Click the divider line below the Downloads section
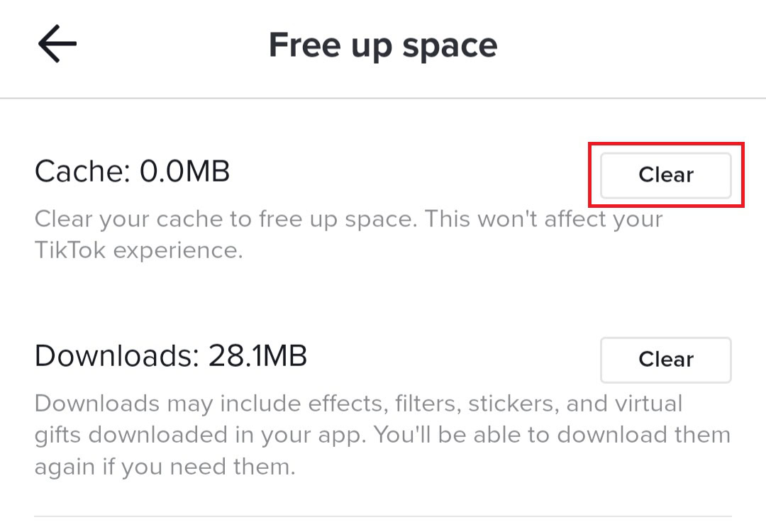This screenshot has width=766, height=532. [383, 516]
